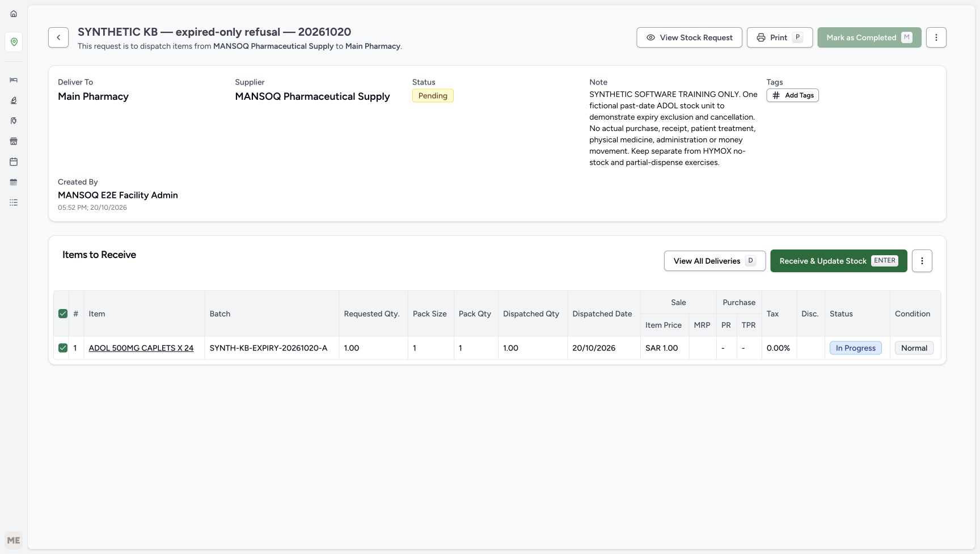Click the Pending status badge
The width and height of the screenshot is (980, 554).
click(433, 96)
